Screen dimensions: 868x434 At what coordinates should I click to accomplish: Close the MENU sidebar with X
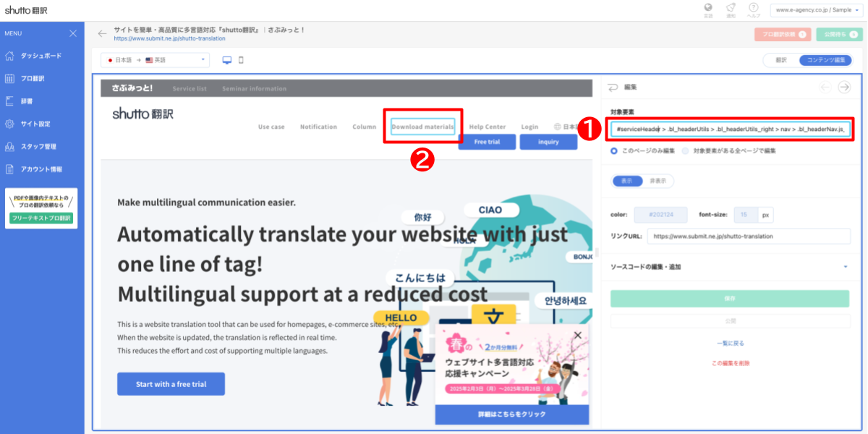(73, 33)
